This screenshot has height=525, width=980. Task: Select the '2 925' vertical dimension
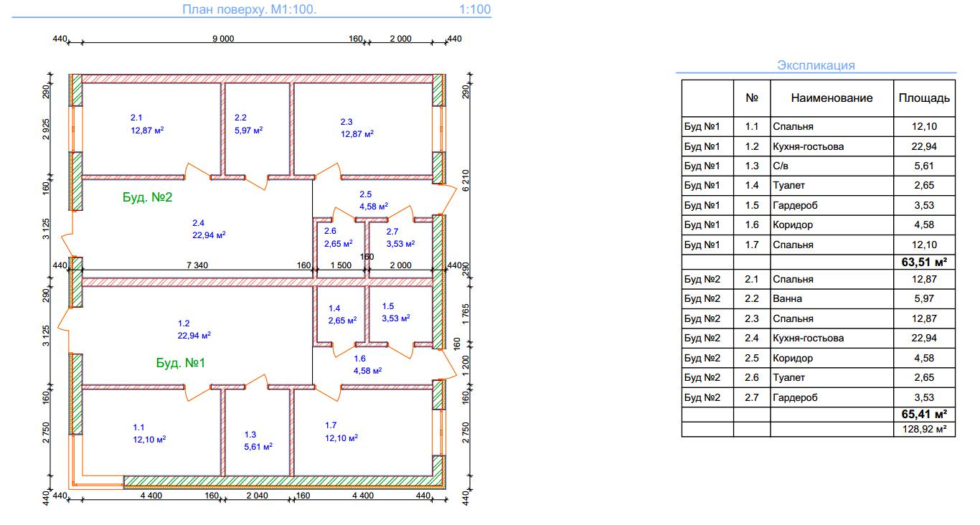coord(46,130)
